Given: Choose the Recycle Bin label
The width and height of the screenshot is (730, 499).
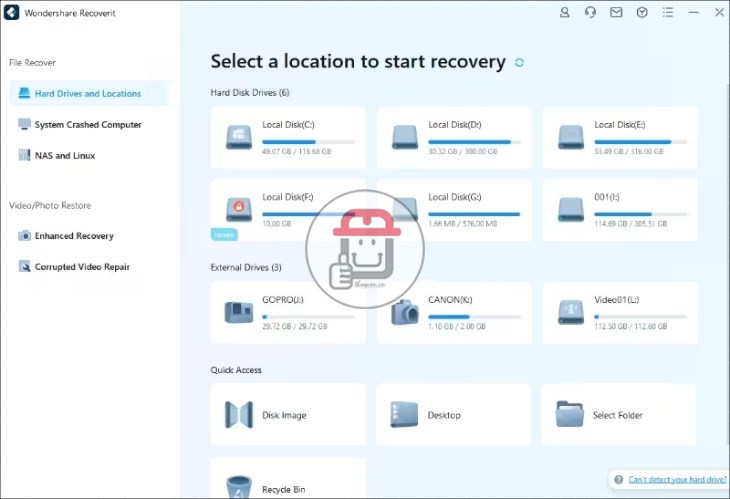Looking at the screenshot, I should (284, 490).
